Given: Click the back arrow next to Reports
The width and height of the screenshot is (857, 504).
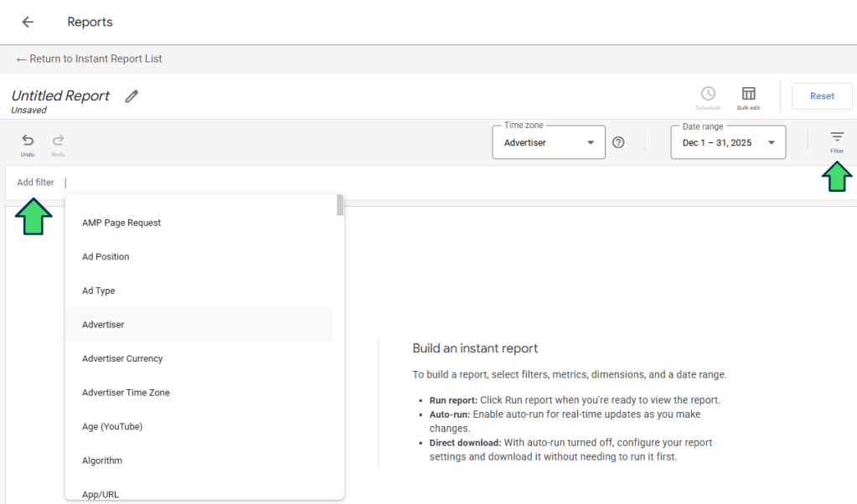Looking at the screenshot, I should [28, 22].
